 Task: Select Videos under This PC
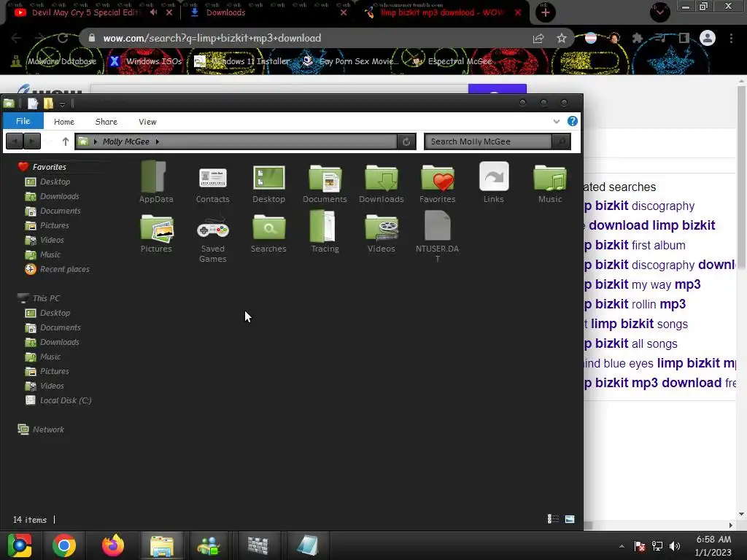click(44, 386)
